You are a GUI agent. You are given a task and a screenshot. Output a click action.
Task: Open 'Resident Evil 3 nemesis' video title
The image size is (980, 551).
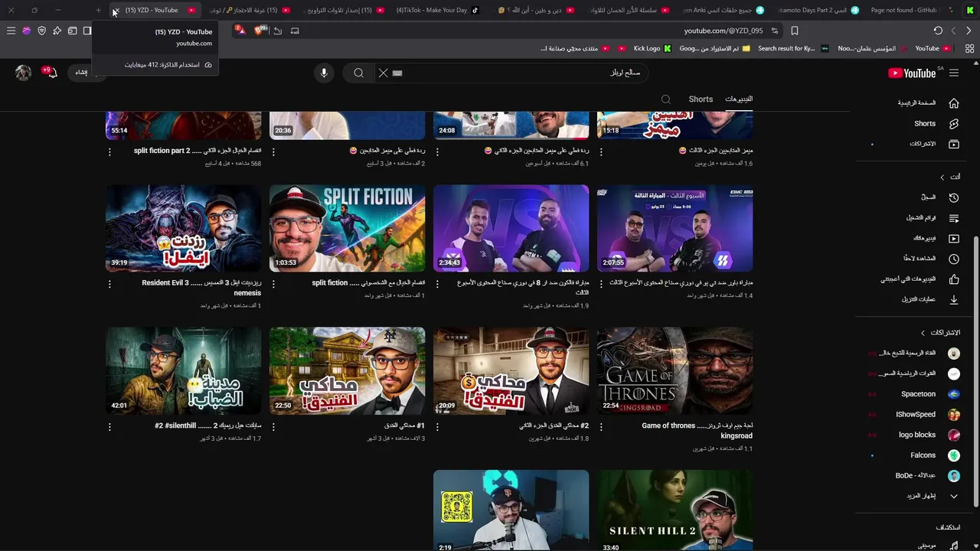pos(202,288)
